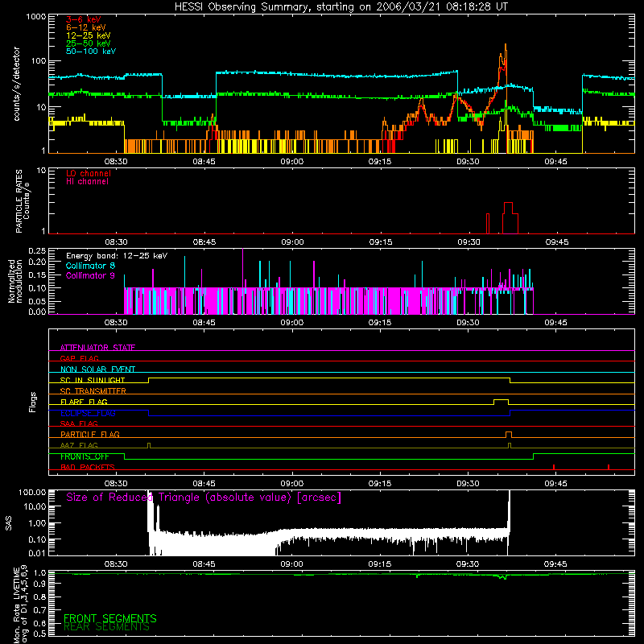Click the 'REAR SEGMENTS' legend label

pos(106,626)
